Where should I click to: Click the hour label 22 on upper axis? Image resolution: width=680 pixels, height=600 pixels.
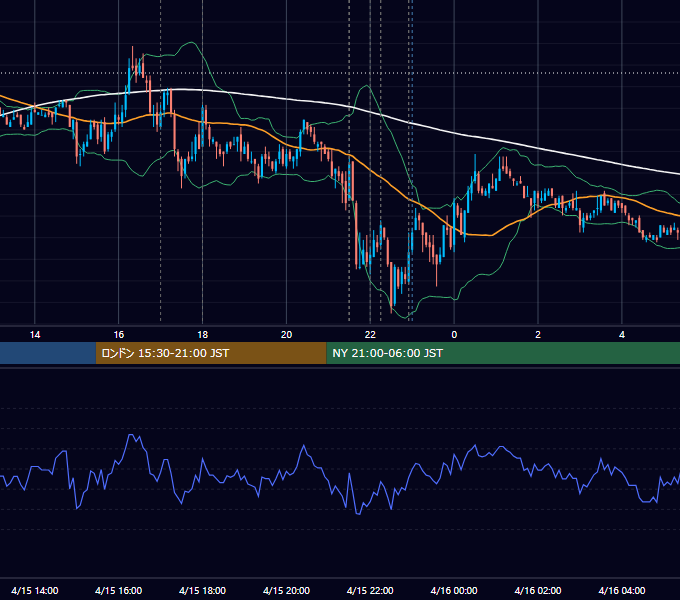coord(370,335)
